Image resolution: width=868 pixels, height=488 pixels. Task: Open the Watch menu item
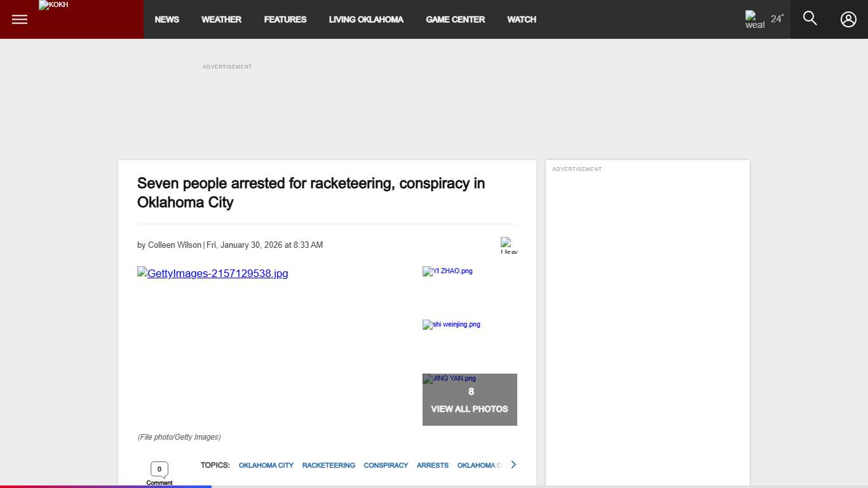[521, 20]
